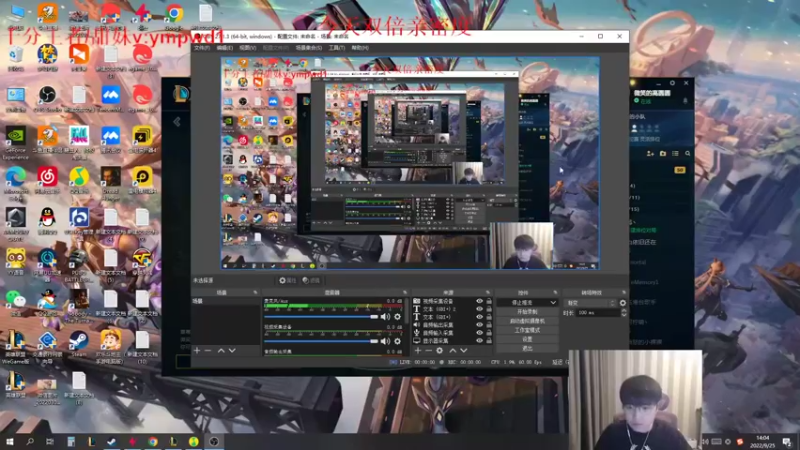This screenshot has width=800, height=450.
Task: Mute the video capture device audio
Action: pyautogui.click(x=385, y=341)
